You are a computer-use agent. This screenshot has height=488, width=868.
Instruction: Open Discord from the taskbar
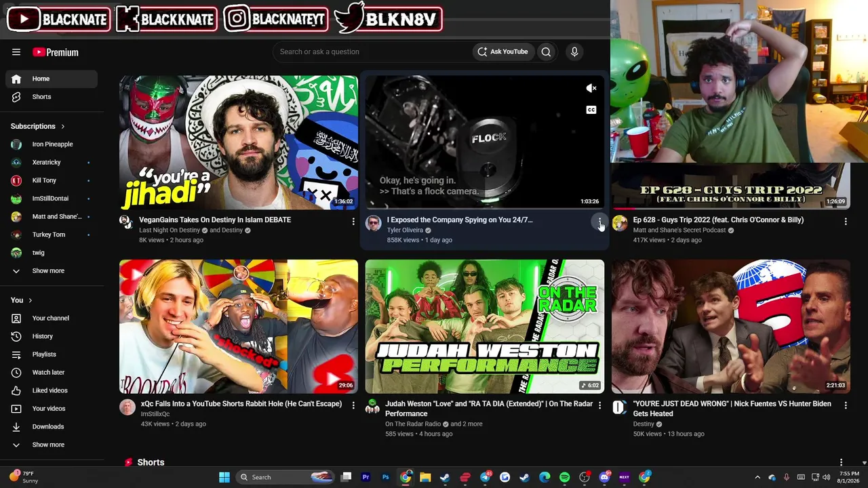pos(604,477)
